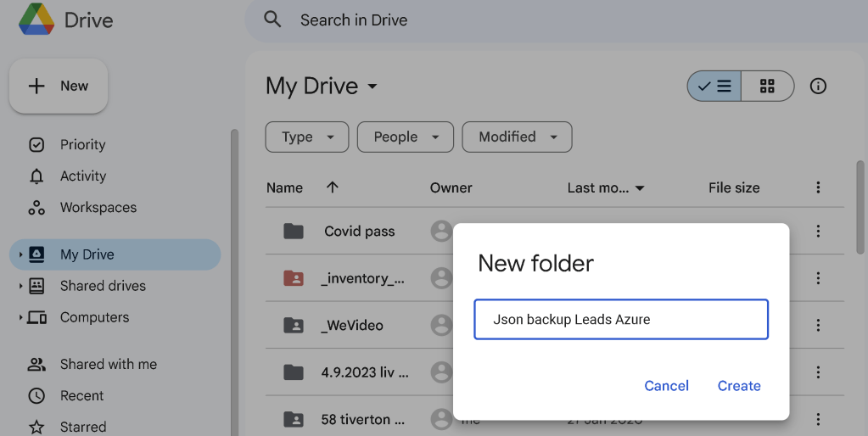Cancel the New folder dialog

coord(667,386)
